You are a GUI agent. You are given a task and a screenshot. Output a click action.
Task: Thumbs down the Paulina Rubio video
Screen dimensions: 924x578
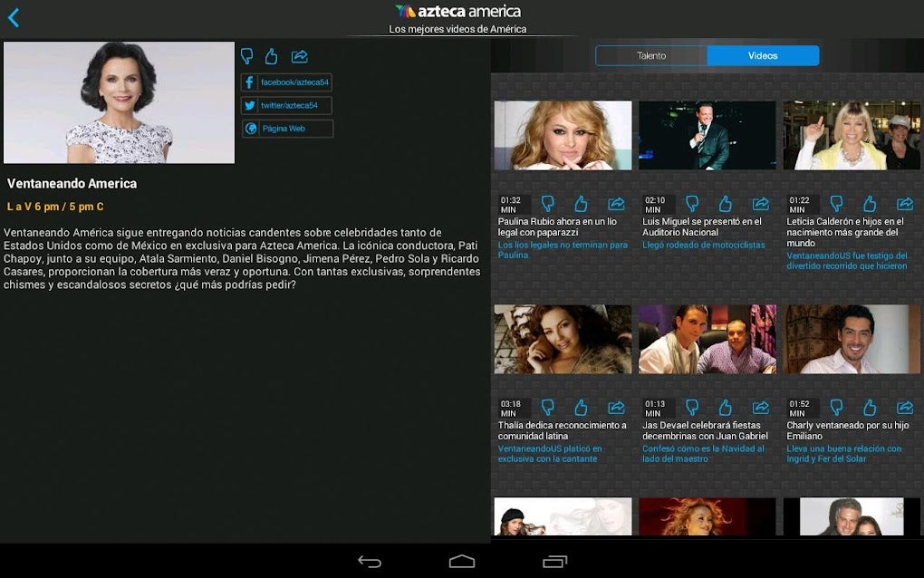(547, 204)
